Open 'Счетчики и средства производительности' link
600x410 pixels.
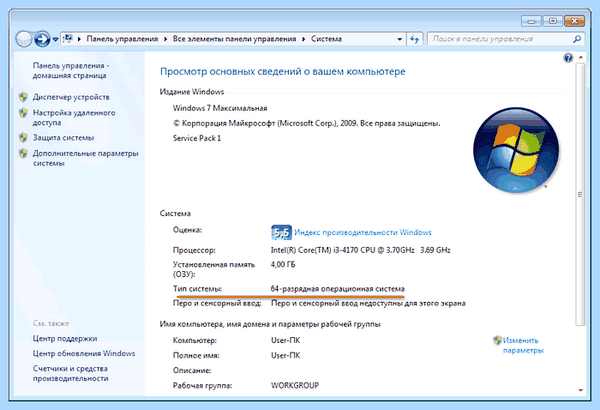tap(70, 373)
